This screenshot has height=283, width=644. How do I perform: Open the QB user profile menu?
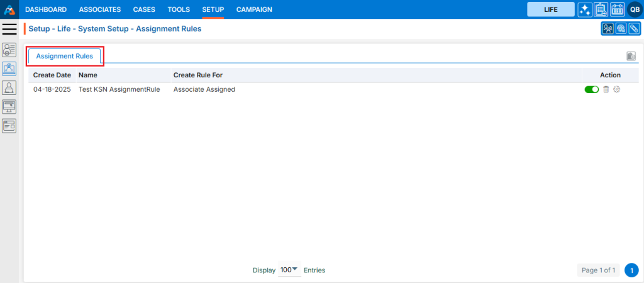coord(635,9)
